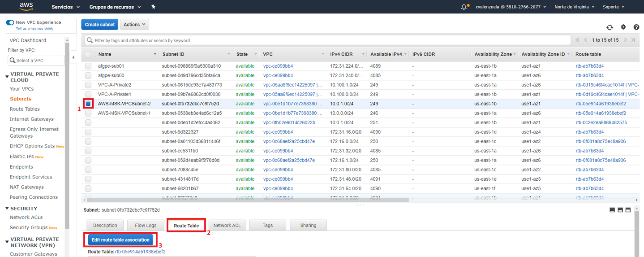Image resolution: width=644 pixels, height=257 pixels.
Task: Select the Route Table tab
Action: click(186, 225)
